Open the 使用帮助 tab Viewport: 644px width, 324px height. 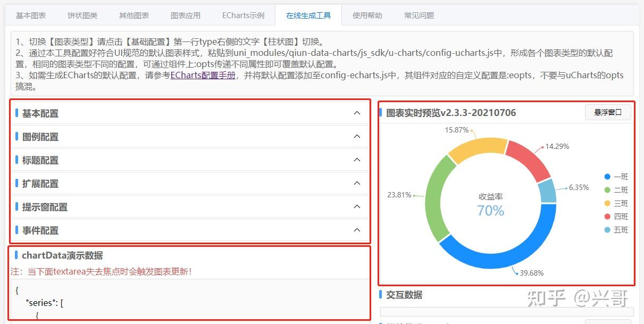point(367,15)
